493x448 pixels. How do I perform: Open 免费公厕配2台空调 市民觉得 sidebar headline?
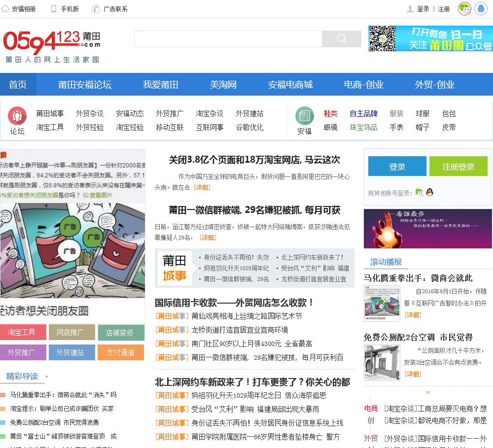click(418, 337)
